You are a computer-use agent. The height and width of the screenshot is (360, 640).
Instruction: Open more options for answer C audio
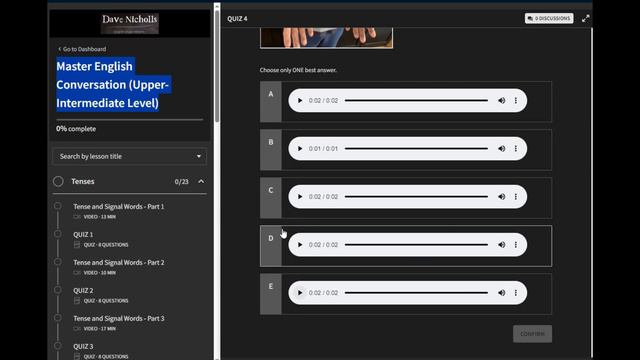516,197
